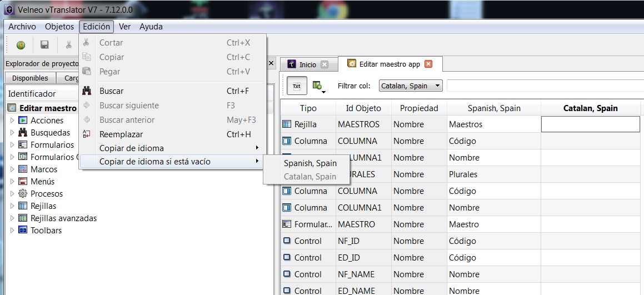
Task: Select the Plurales cell in Spanish column
Action: (494, 174)
